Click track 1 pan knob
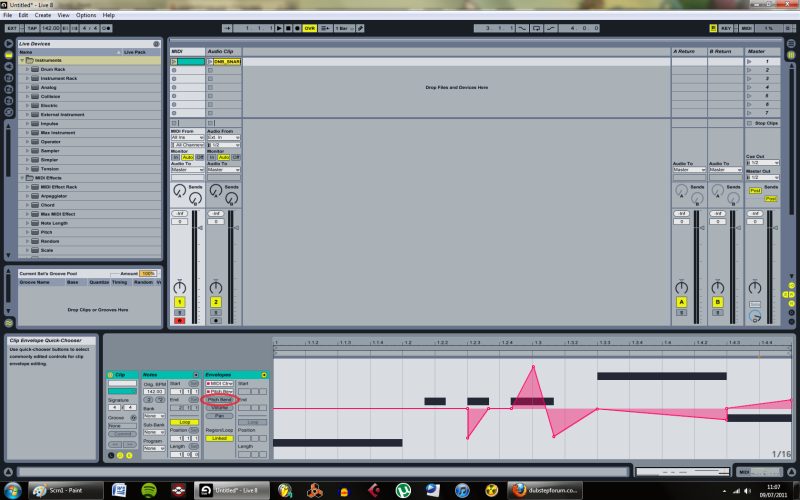800x500 pixels. (179, 287)
